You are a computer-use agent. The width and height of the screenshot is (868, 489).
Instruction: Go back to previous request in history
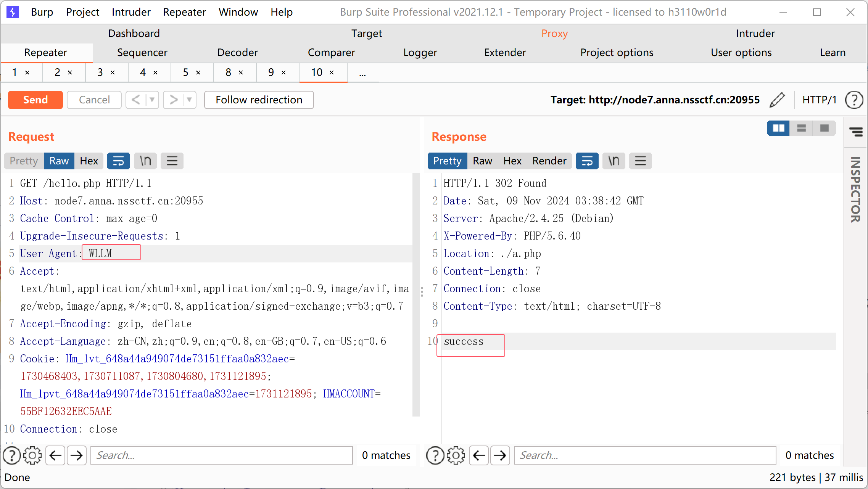136,100
